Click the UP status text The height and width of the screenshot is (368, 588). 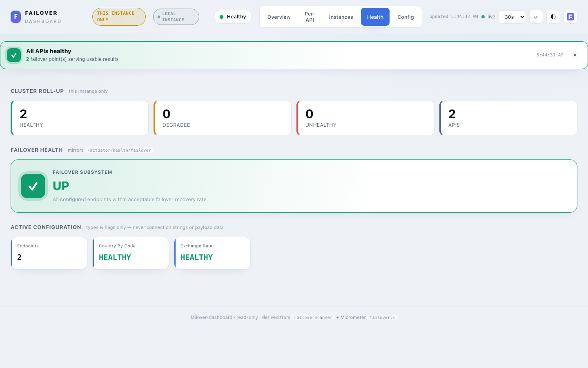point(61,186)
